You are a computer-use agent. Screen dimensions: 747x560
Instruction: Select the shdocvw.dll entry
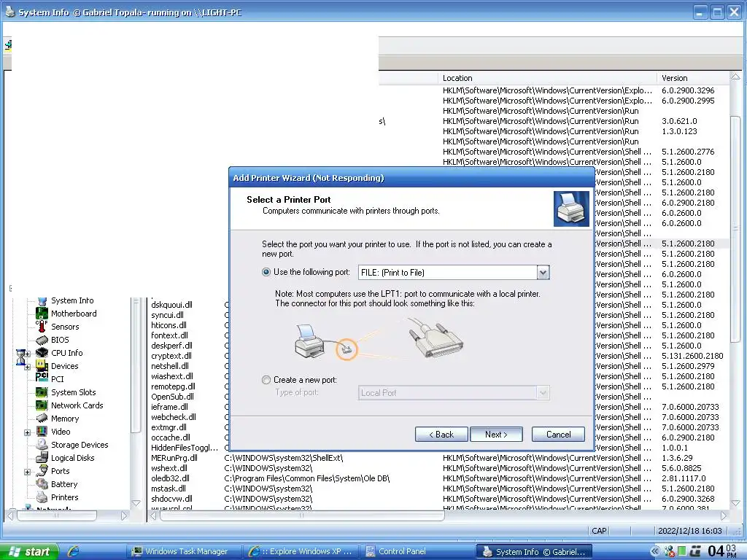click(x=171, y=499)
